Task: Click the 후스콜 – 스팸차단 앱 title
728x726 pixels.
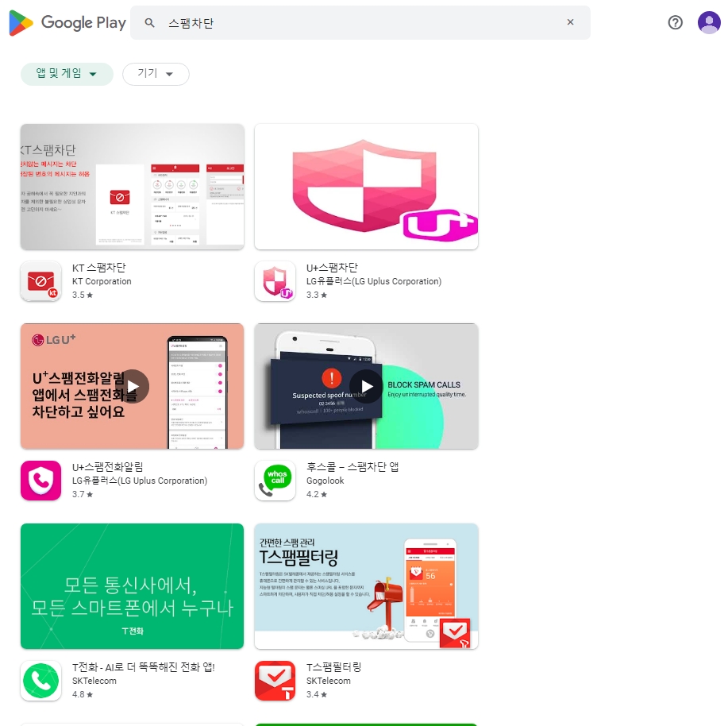Action: pyautogui.click(x=352, y=467)
